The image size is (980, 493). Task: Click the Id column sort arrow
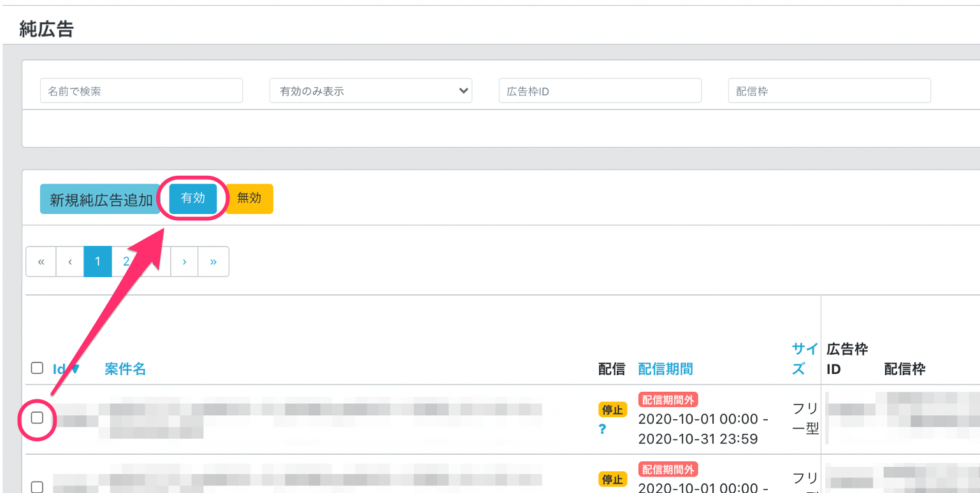coord(75,369)
